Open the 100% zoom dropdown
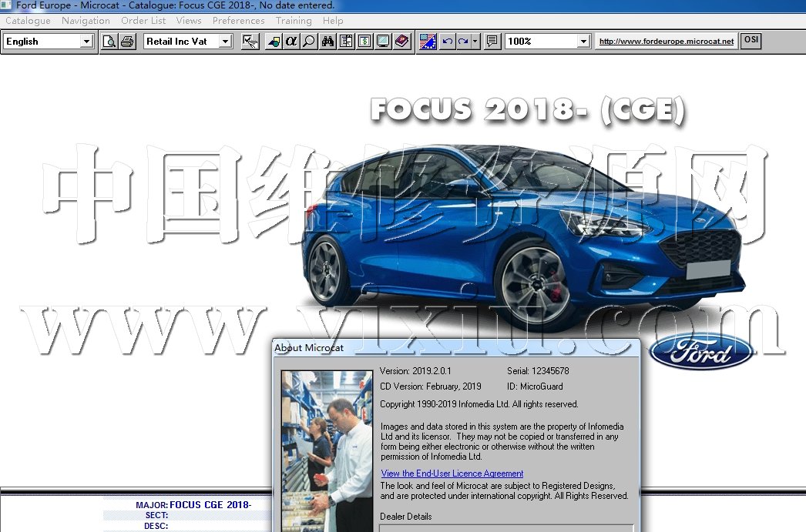 point(583,42)
